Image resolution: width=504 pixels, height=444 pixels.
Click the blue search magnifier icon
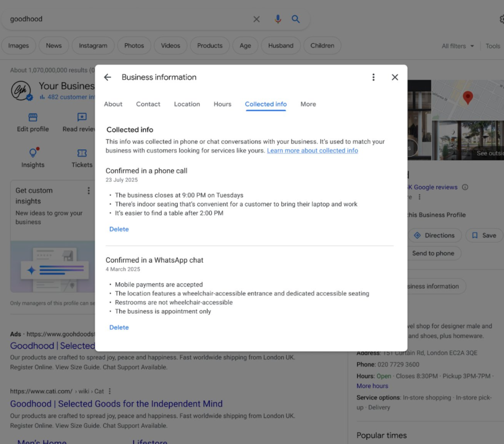(x=295, y=19)
